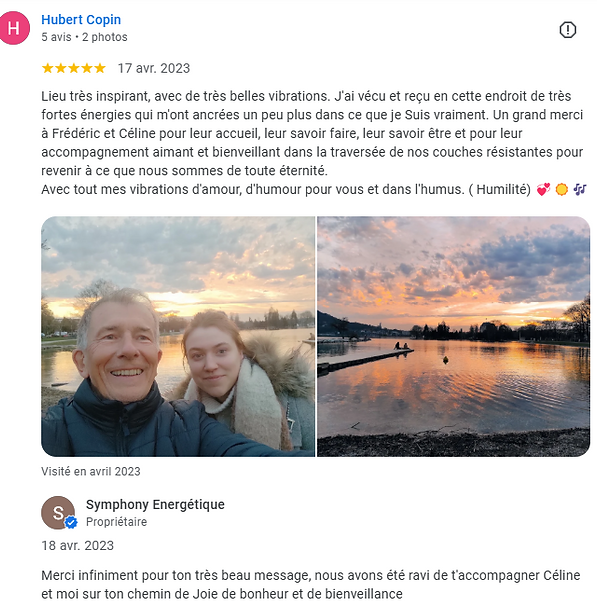The height and width of the screenshot is (606, 597).
Task: Click the owner's 'Merci infiniment' reply text
Action: coord(311,585)
